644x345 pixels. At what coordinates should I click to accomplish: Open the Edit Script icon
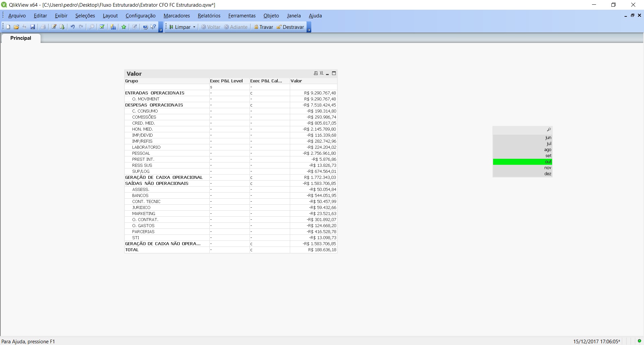[54, 27]
